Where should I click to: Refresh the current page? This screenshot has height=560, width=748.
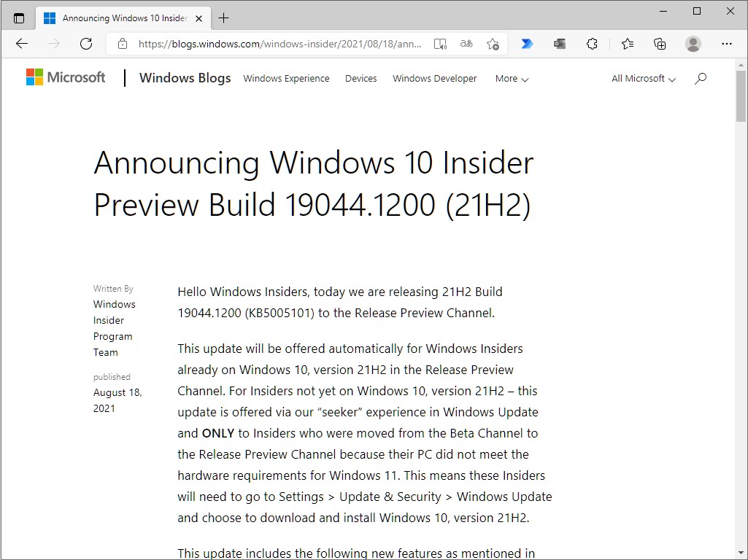coord(86,44)
